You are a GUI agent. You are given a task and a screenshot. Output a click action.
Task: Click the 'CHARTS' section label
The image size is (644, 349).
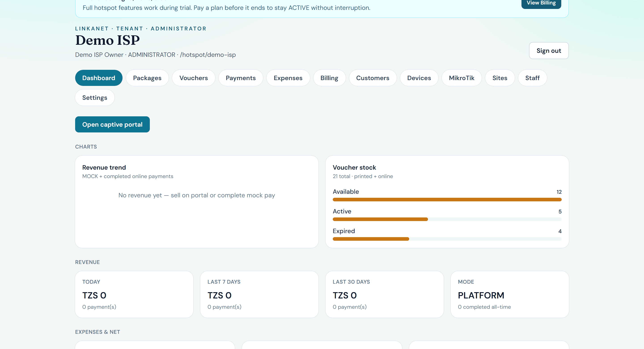point(86,147)
